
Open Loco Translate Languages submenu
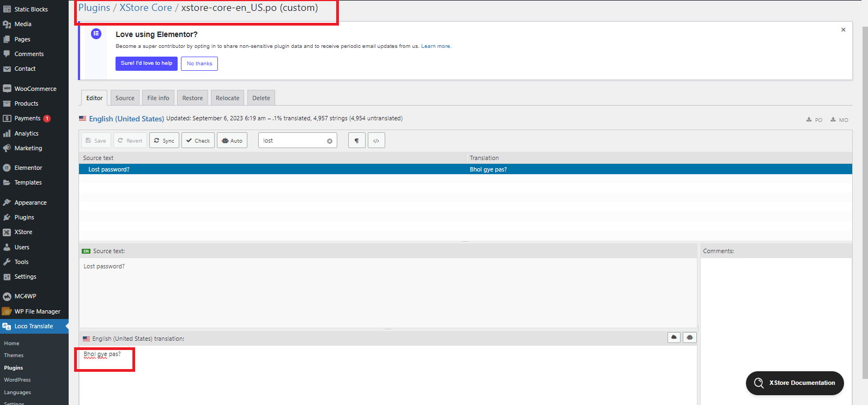coord(17,392)
